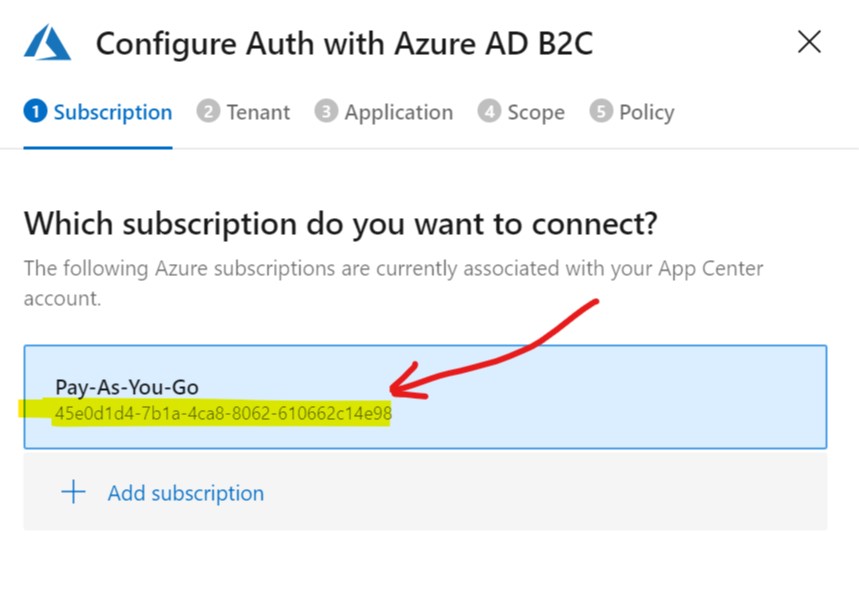Click the Add subscription link
Viewport: 859px width, 596px height.
(x=185, y=492)
